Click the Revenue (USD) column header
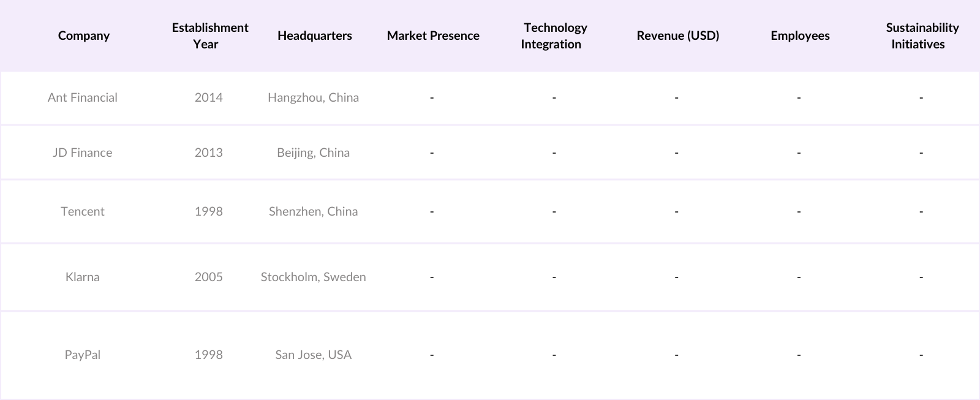The height and width of the screenshot is (400, 980). tap(677, 36)
